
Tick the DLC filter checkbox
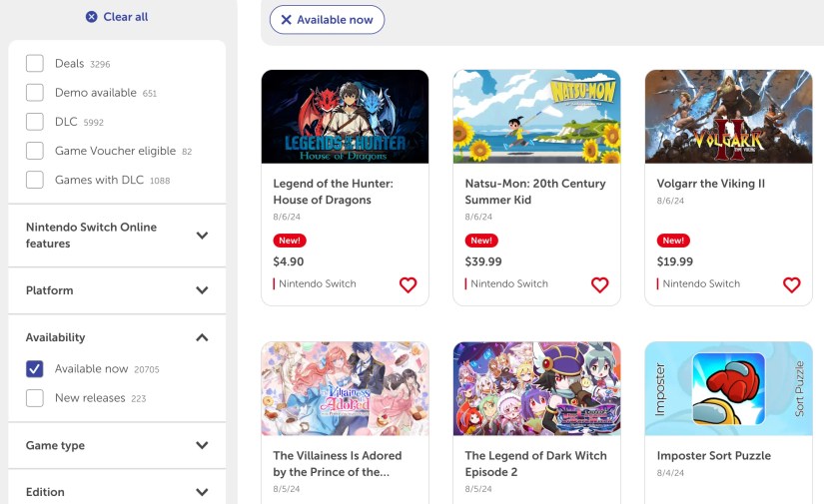[x=35, y=122]
